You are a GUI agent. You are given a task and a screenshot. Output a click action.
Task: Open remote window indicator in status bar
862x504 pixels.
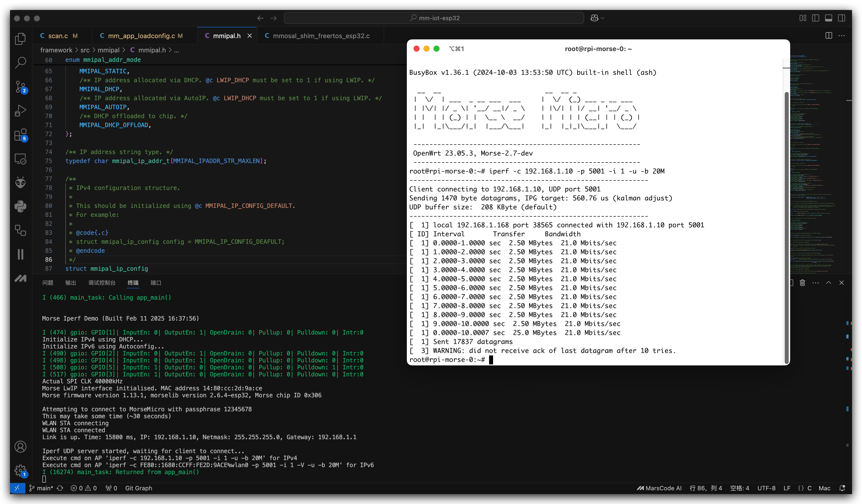coord(17,488)
